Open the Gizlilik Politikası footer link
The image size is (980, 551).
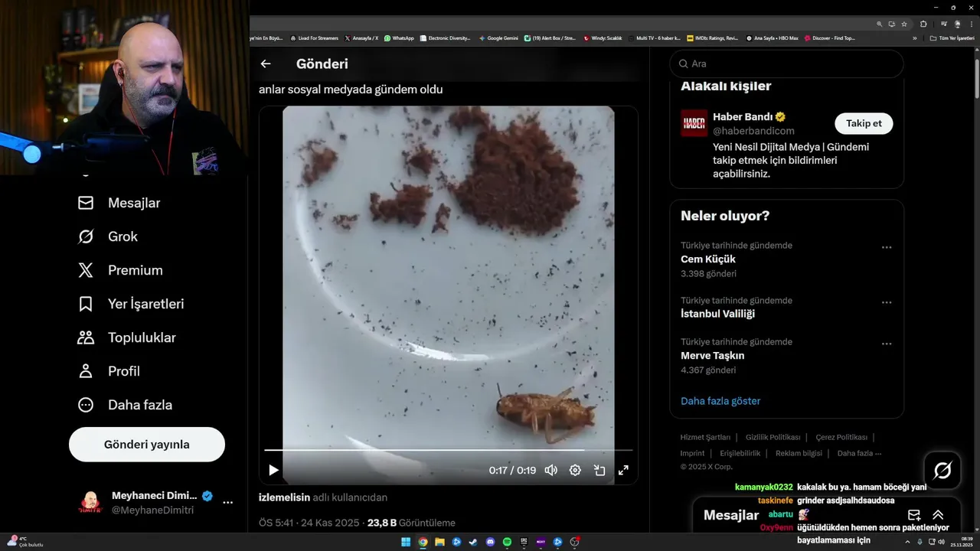(773, 437)
